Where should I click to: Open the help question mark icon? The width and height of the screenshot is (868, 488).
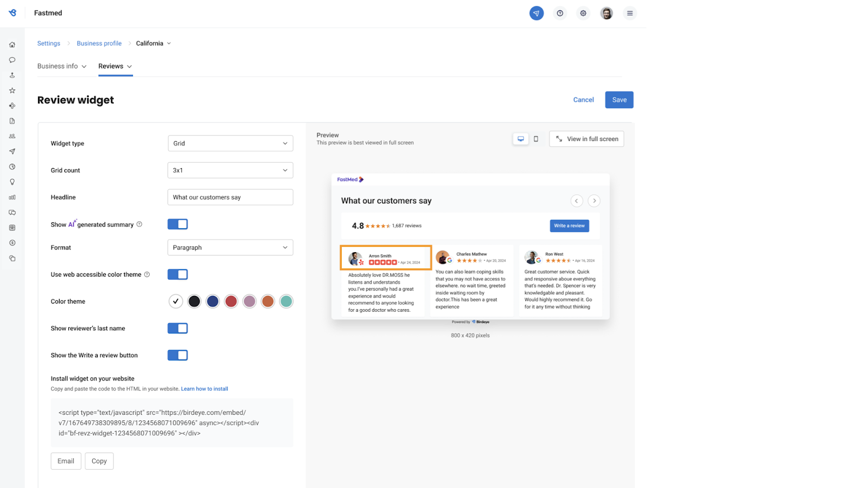click(x=560, y=13)
